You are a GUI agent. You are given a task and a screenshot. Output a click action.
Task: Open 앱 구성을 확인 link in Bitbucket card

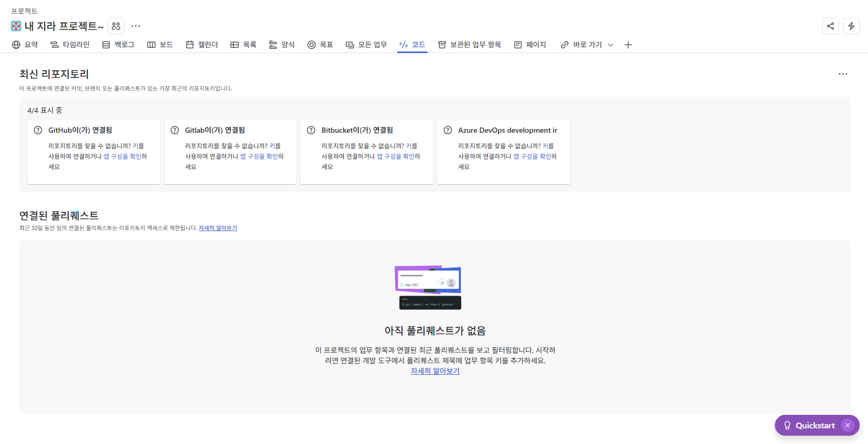click(395, 156)
